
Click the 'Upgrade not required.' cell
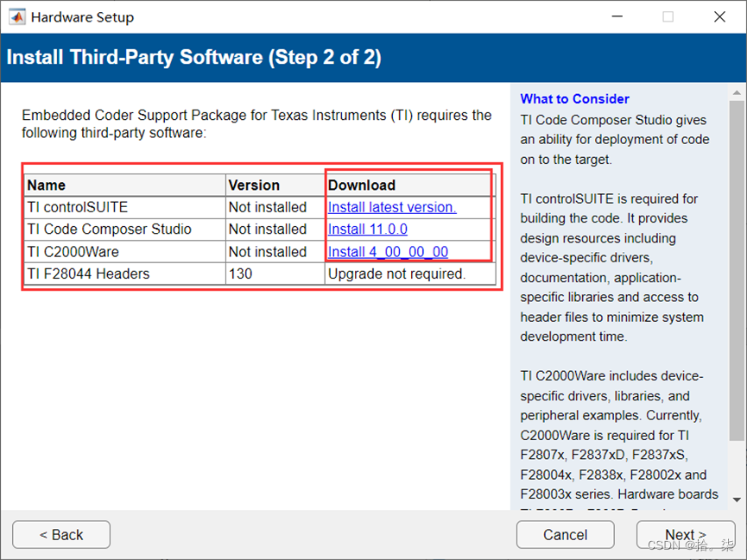pos(410,274)
